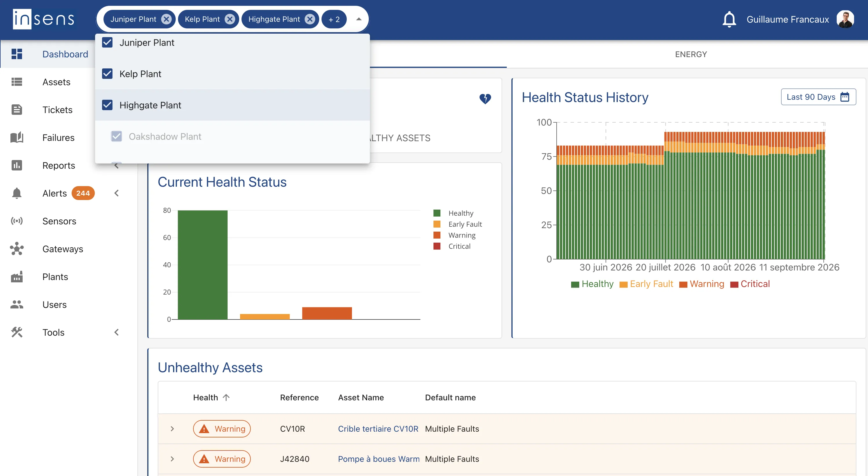Click the Plants factory icon

(17, 277)
